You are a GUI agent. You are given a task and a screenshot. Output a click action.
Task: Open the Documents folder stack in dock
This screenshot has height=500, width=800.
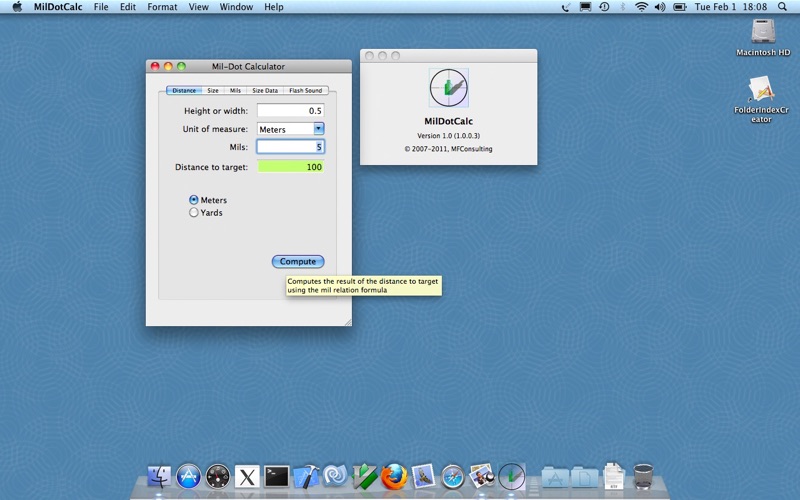585,478
